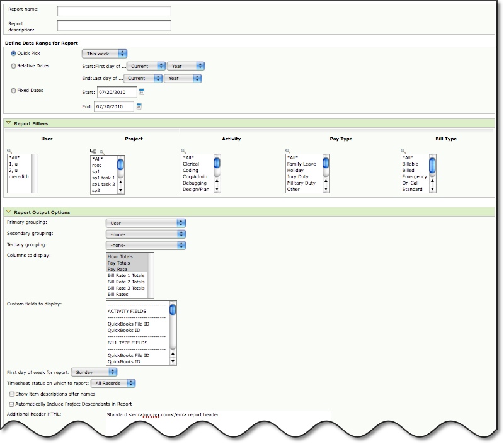The width and height of the screenshot is (504, 444).
Task: Click the Report name text field
Action: (x=114, y=11)
